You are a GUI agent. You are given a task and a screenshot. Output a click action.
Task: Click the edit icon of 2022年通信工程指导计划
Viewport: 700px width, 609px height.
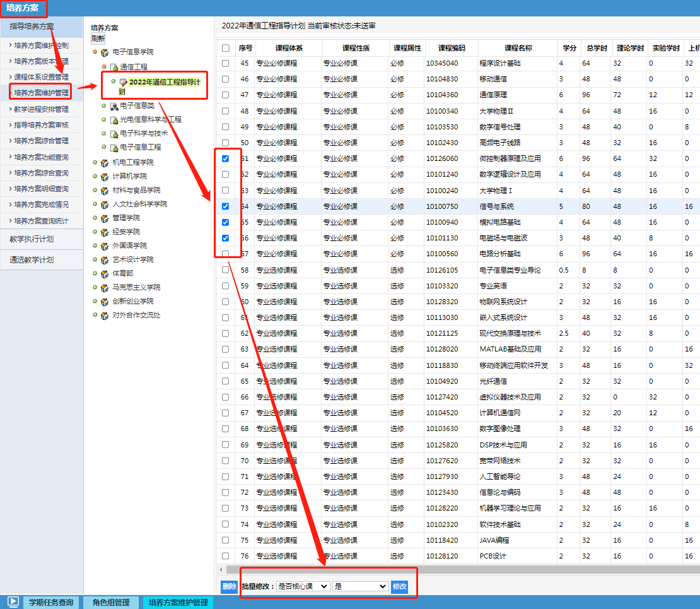[123, 83]
